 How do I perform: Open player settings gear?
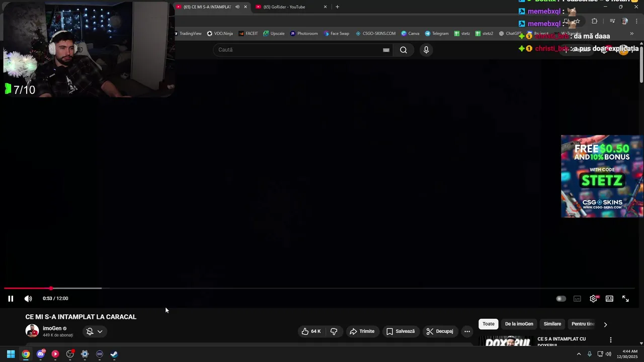click(x=594, y=299)
